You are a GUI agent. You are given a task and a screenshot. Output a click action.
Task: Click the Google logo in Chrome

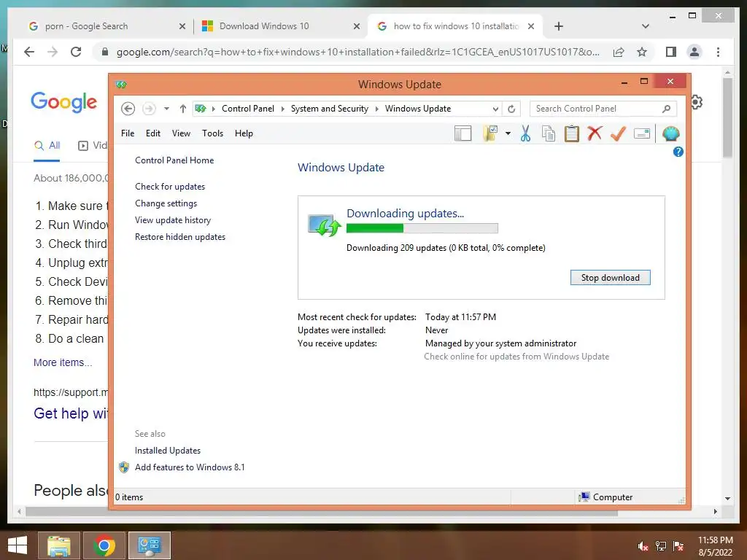[64, 102]
